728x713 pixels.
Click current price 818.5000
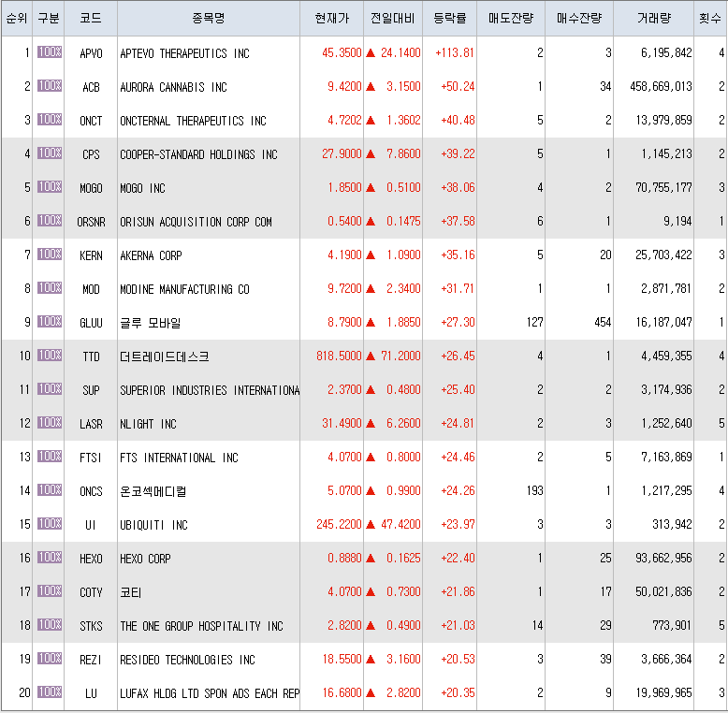click(339, 356)
